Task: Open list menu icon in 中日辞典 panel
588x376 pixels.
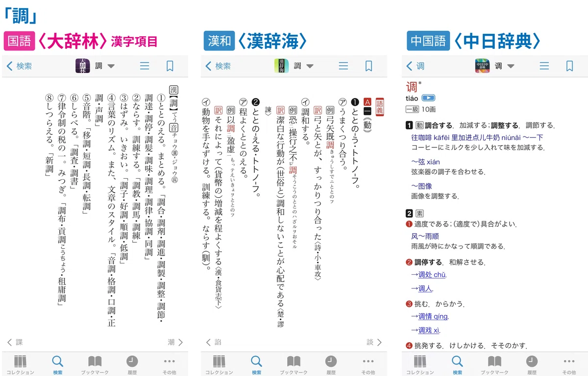Action: tap(544, 66)
